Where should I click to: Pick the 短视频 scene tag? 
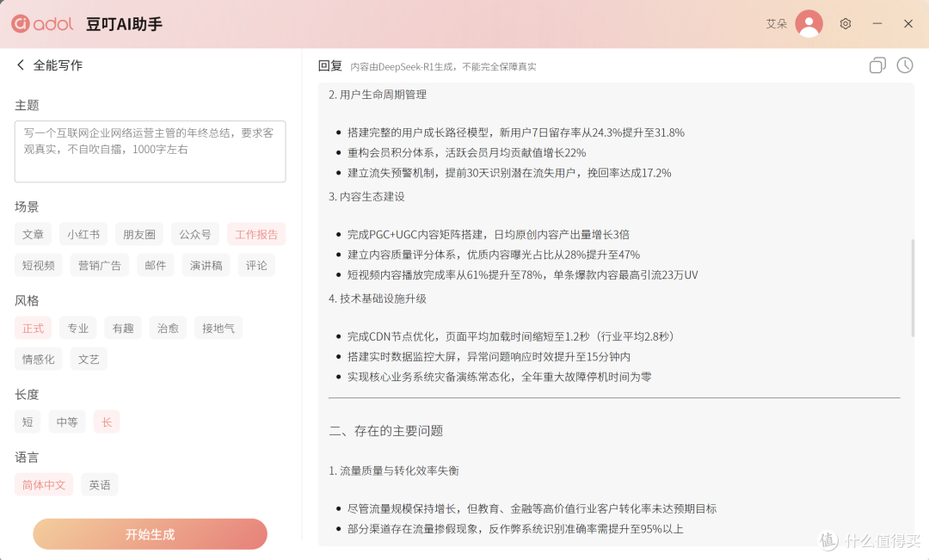[39, 265]
